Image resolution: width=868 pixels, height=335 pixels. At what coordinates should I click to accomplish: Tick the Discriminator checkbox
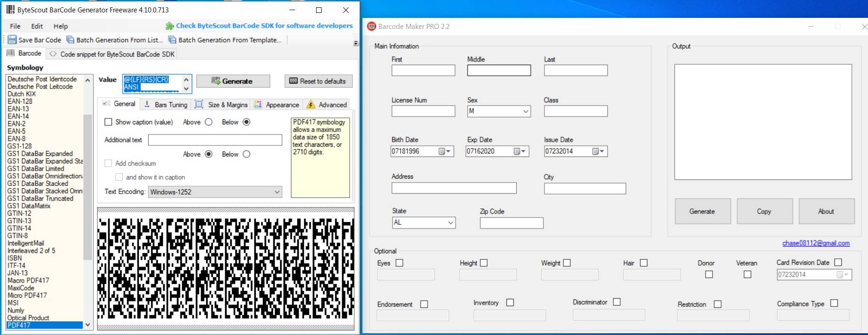[x=617, y=302]
